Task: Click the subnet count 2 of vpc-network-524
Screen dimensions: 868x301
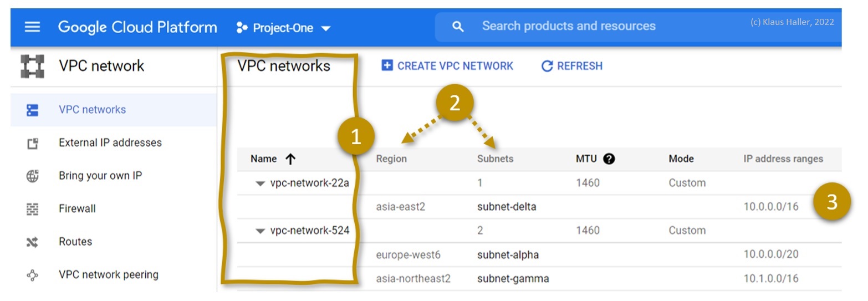Action: (480, 230)
